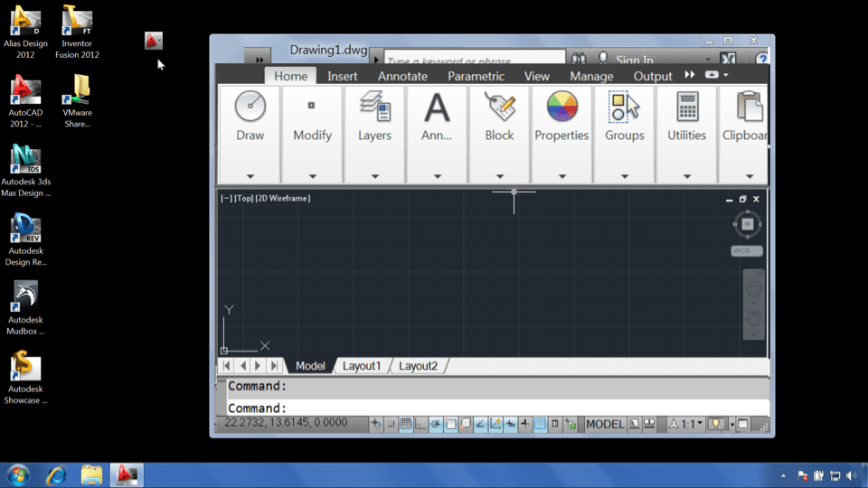This screenshot has width=868, height=488.
Task: Click Quick View Drawings icon in status bar
Action: pyautogui.click(x=649, y=425)
